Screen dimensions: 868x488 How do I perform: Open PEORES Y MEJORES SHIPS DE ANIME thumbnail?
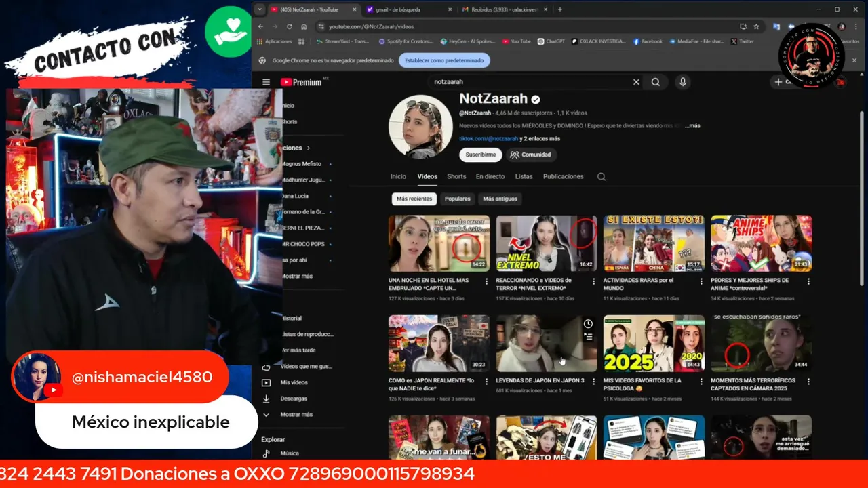pos(761,243)
